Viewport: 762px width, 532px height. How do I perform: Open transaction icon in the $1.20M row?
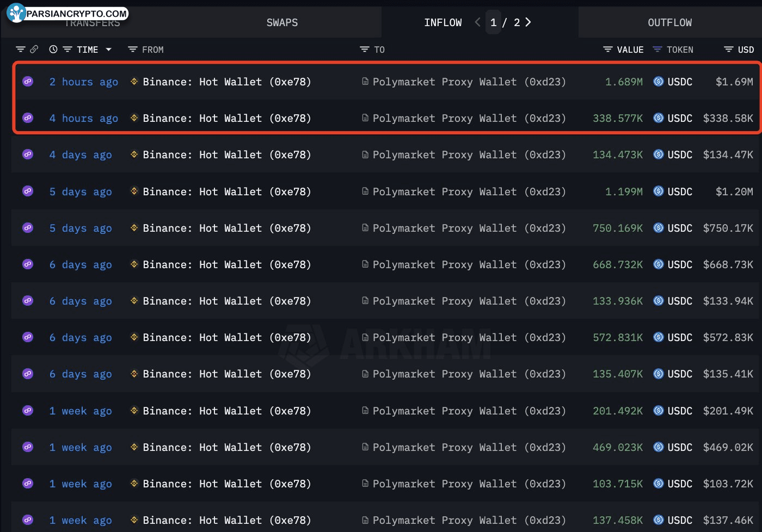pyautogui.click(x=28, y=191)
